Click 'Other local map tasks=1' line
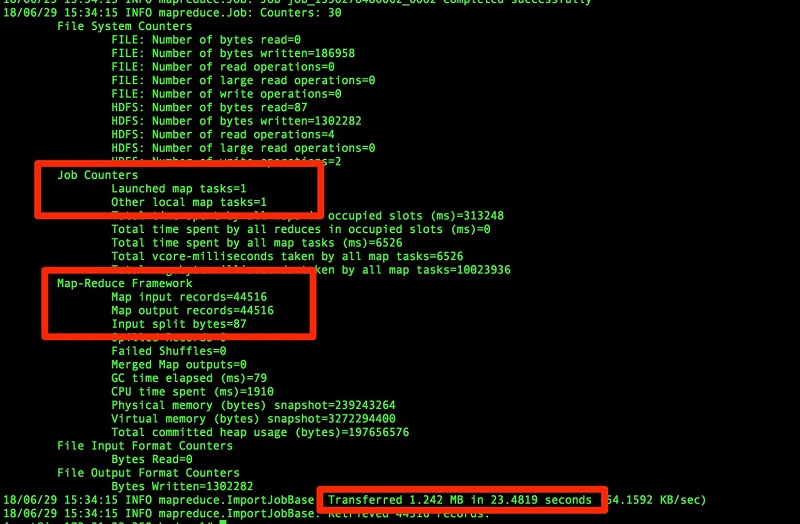This screenshot has width=800, height=524. coord(189,202)
